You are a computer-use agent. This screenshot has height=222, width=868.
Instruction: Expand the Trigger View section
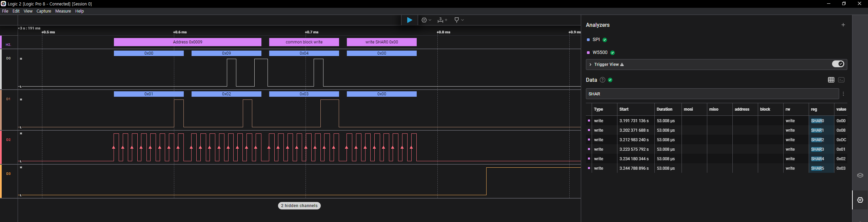[590, 64]
